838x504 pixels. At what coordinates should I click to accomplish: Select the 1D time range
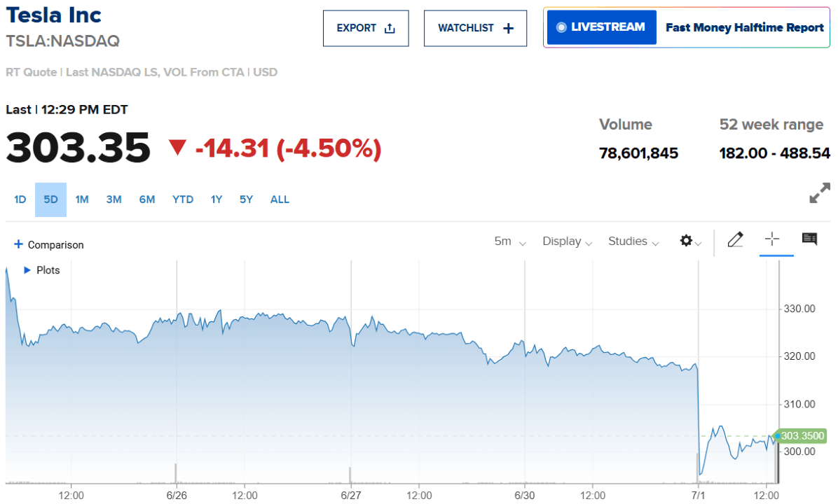pyautogui.click(x=20, y=199)
